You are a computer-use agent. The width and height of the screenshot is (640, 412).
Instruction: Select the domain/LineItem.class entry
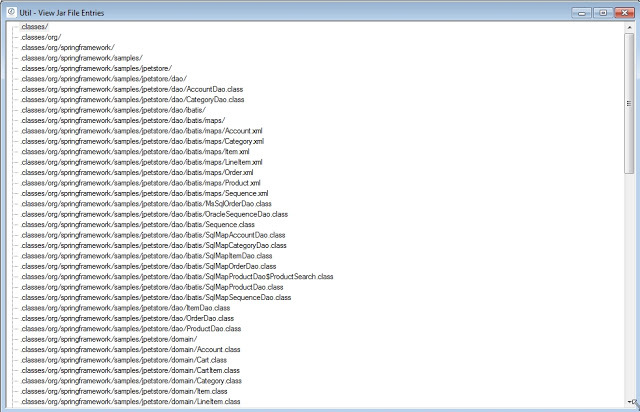(x=130, y=401)
